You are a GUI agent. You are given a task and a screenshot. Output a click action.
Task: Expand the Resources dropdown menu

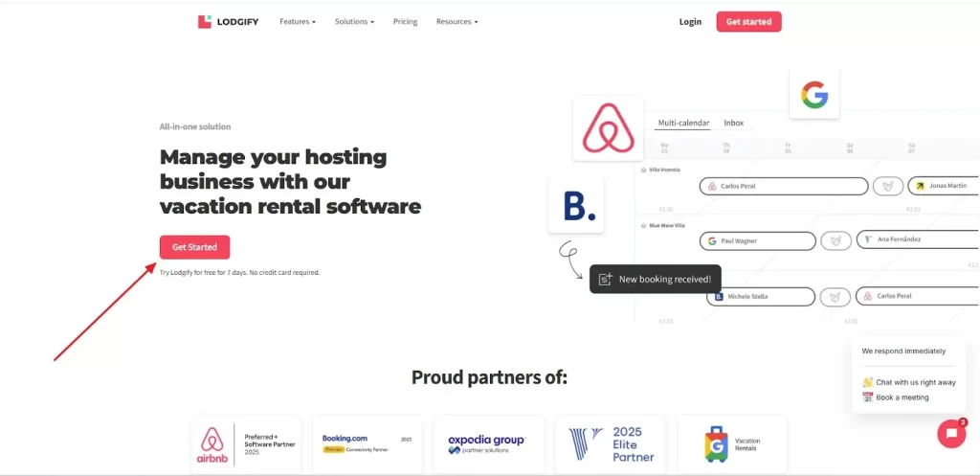457,21
